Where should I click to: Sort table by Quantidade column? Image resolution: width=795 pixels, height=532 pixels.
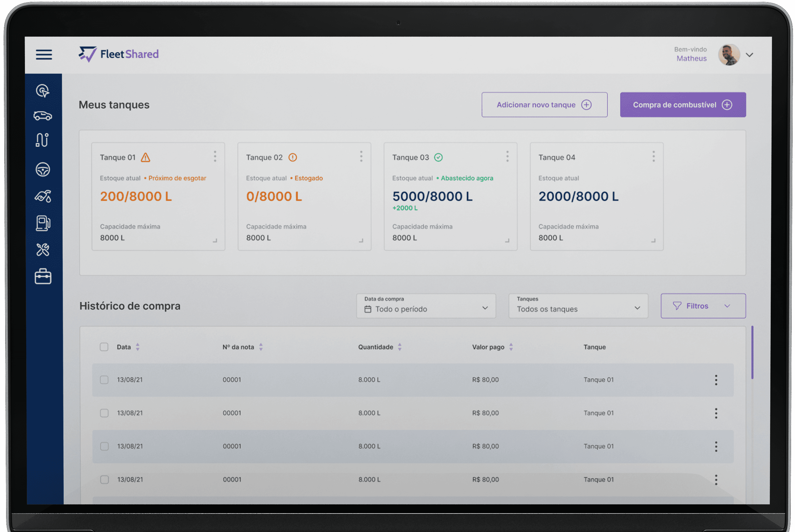[400, 347]
